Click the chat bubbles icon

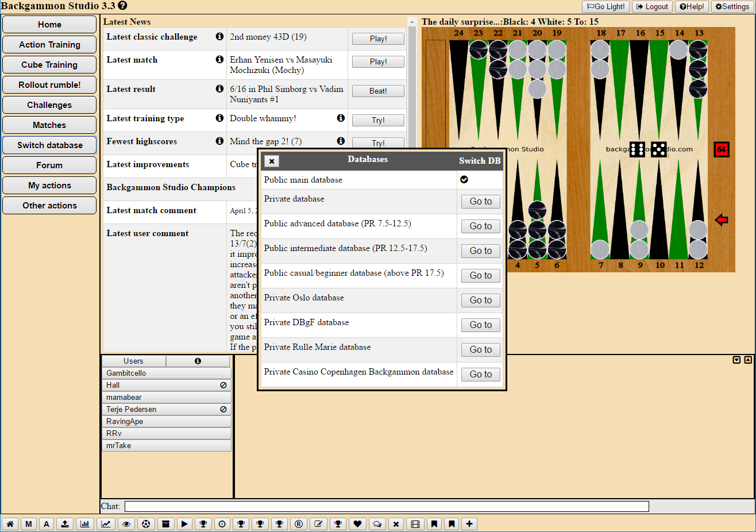[x=377, y=524]
